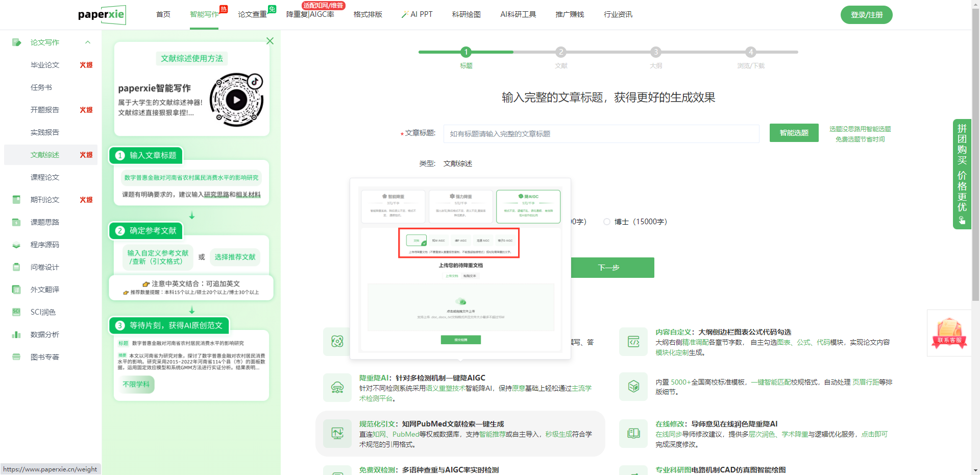Click step 3 大纲 progress marker
Image resolution: width=980 pixels, height=475 pixels.
[x=656, y=52]
